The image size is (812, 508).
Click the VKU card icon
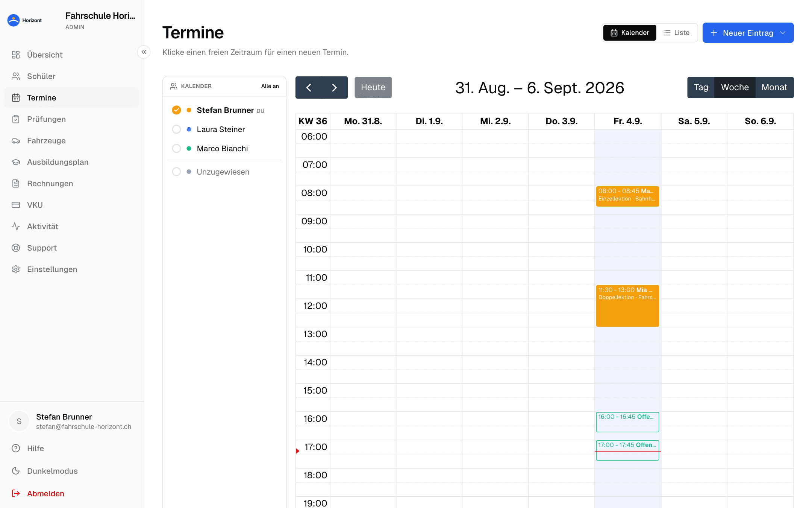[16, 205]
